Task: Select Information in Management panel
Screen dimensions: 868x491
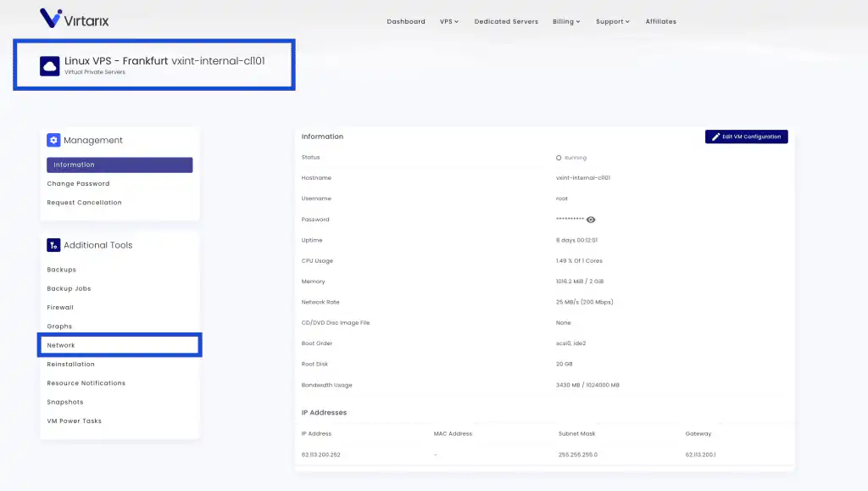Action: coord(120,165)
